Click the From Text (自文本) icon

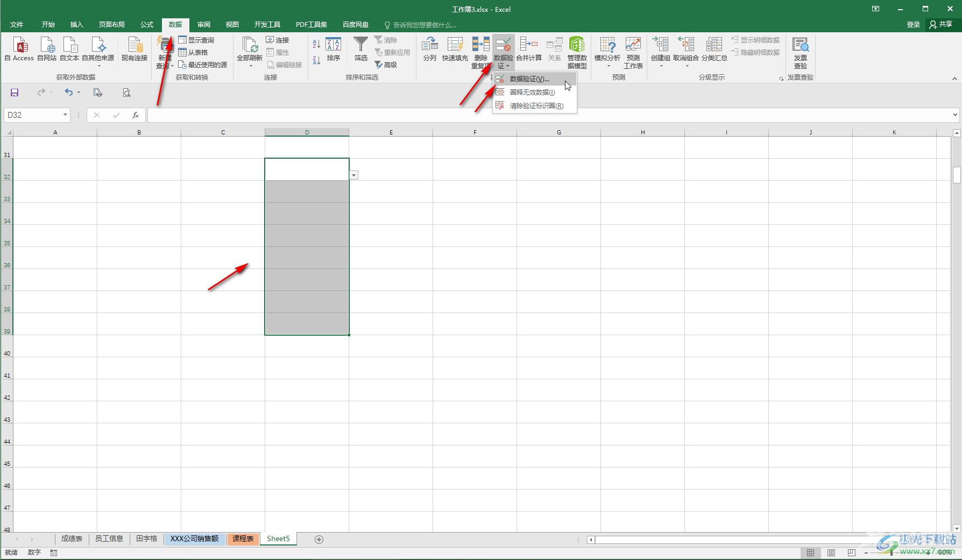(x=69, y=49)
